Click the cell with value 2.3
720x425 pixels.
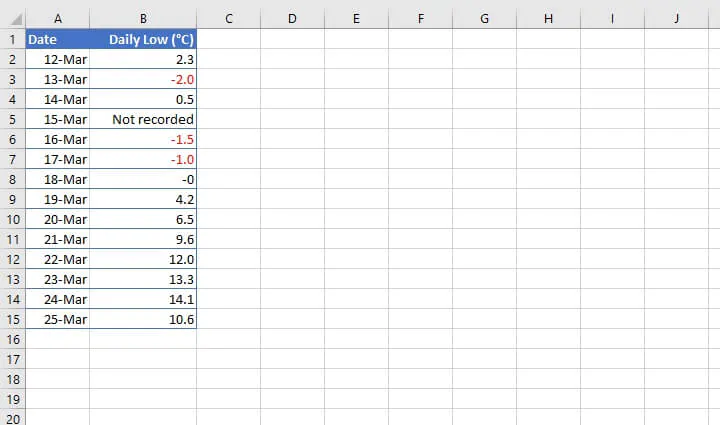pyautogui.click(x=143, y=59)
